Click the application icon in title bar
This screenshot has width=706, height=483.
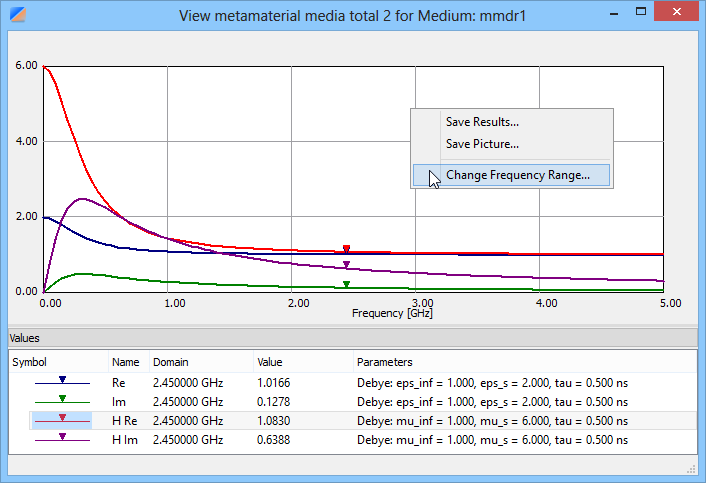[16, 14]
